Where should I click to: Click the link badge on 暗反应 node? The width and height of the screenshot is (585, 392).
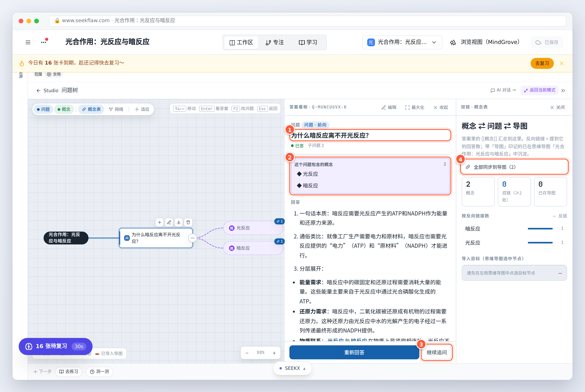click(279, 241)
